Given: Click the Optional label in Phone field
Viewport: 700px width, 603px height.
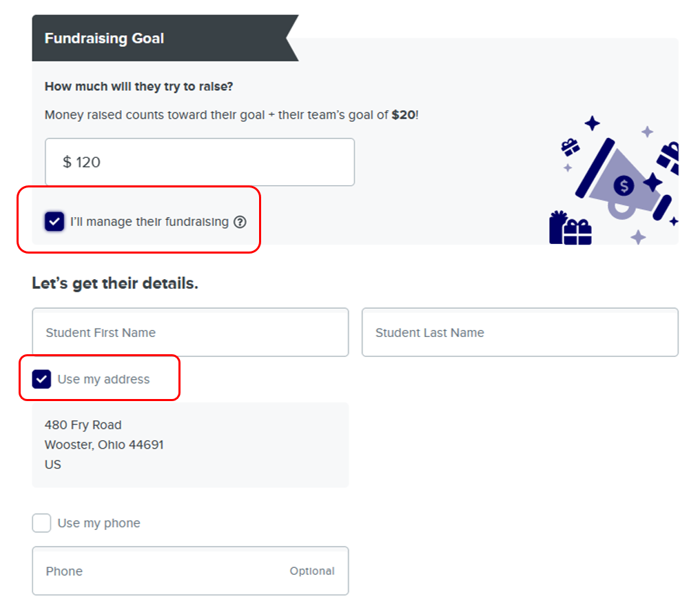Looking at the screenshot, I should click(x=311, y=571).
